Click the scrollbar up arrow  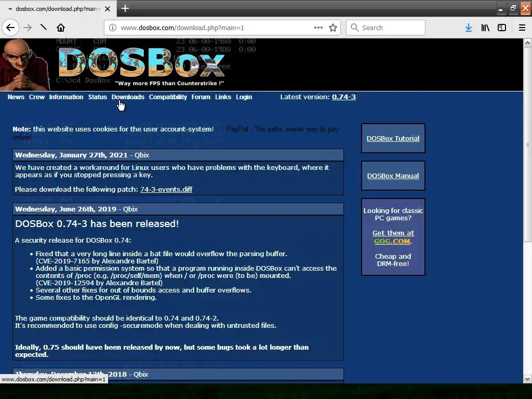tap(527, 43)
